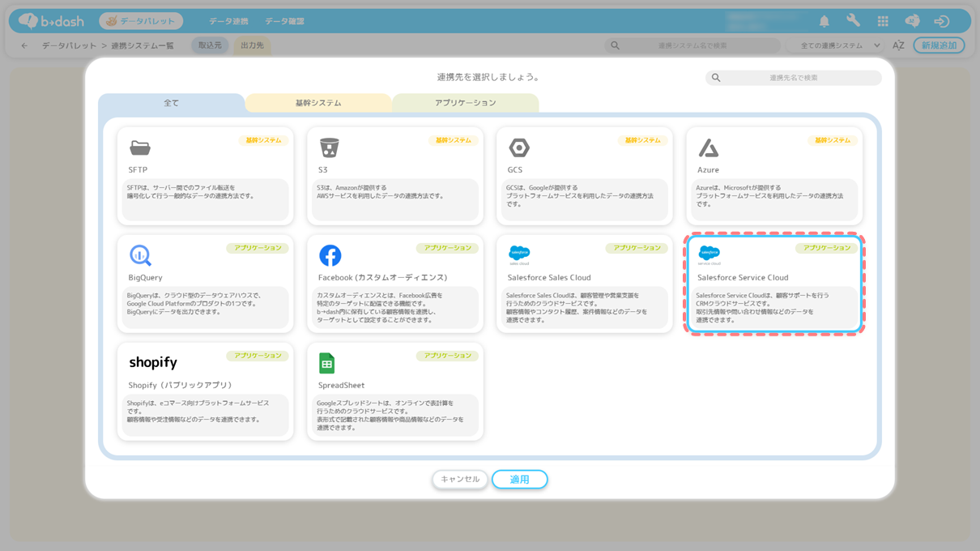This screenshot has width=980, height=551.
Task: Open the データパレット menu
Action: 141,21
